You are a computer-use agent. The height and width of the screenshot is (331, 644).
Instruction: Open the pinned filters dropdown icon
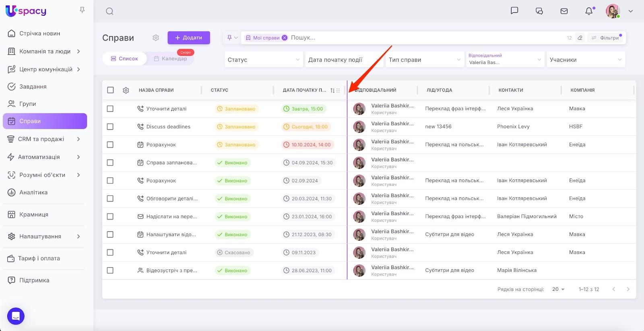coord(232,38)
